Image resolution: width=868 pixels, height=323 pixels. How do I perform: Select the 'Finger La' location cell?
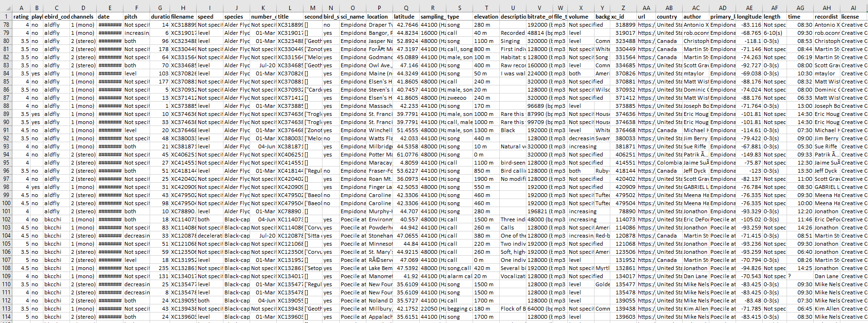[x=379, y=187]
